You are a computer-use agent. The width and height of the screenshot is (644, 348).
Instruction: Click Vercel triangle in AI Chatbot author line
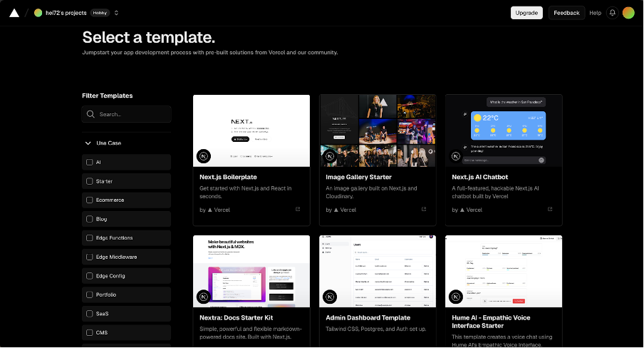[x=462, y=210]
